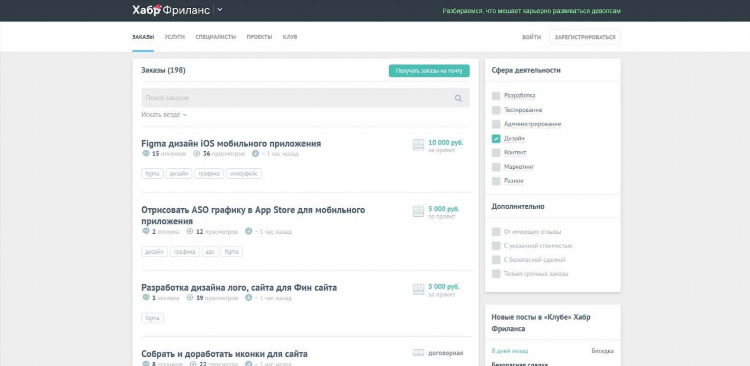Enable the От имеющих отзывы filter
This screenshot has height=366, width=750.
(496, 232)
